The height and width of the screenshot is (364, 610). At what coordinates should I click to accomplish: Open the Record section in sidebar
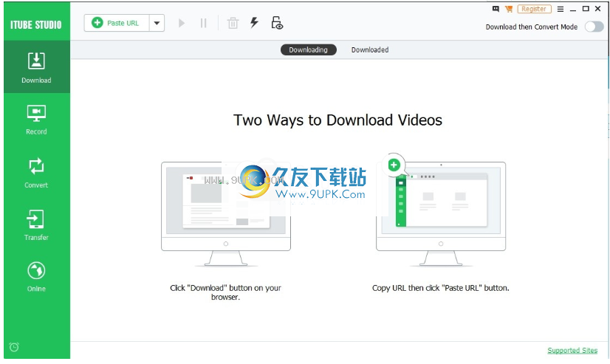pyautogui.click(x=37, y=120)
